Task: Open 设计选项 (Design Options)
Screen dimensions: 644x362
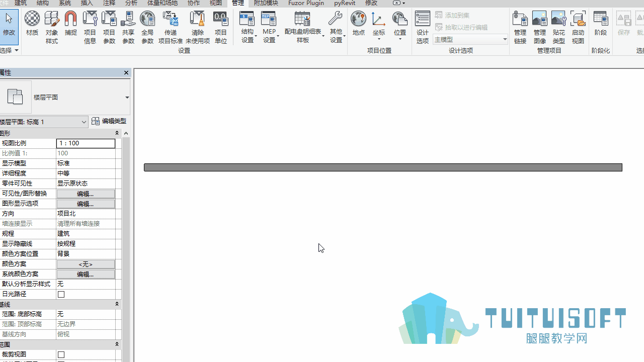Action: click(423, 27)
